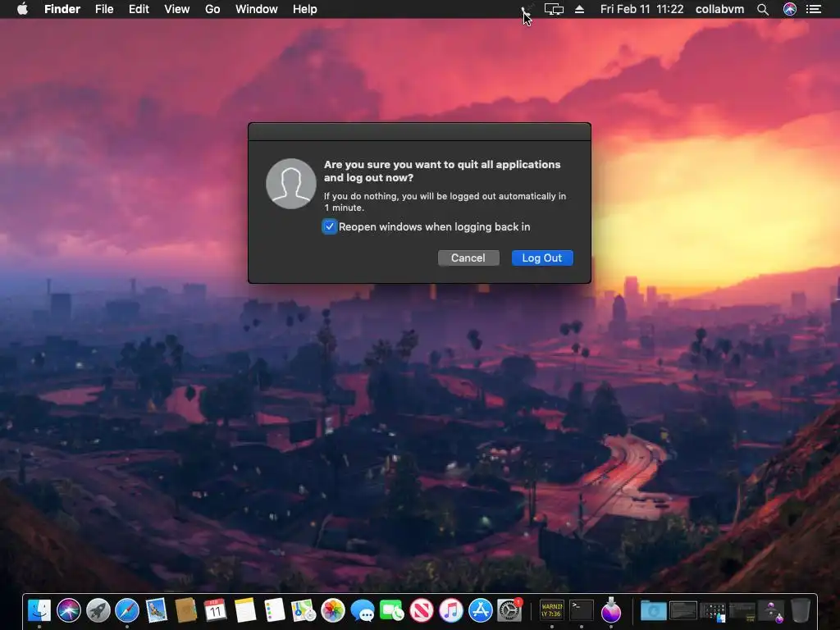
Task: Open the Finder menu
Action: tap(62, 9)
